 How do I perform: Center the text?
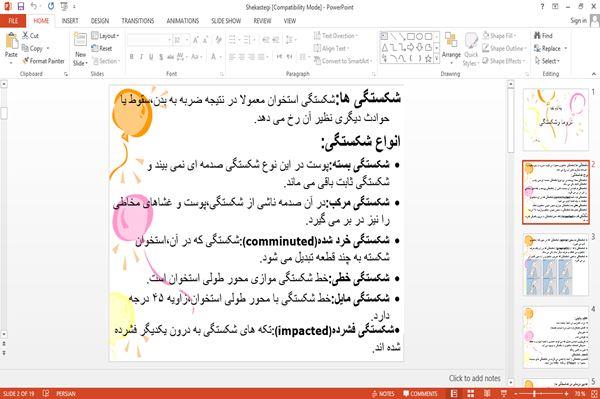[241, 57]
